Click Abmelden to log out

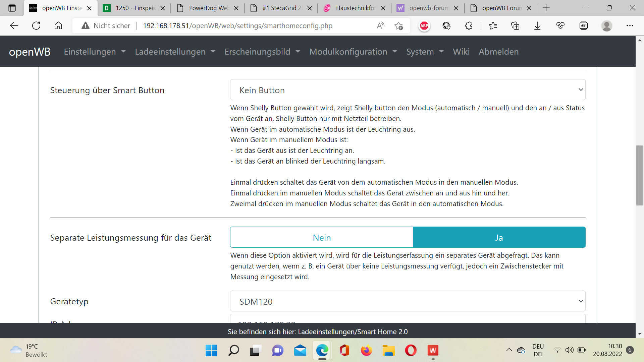tap(498, 52)
